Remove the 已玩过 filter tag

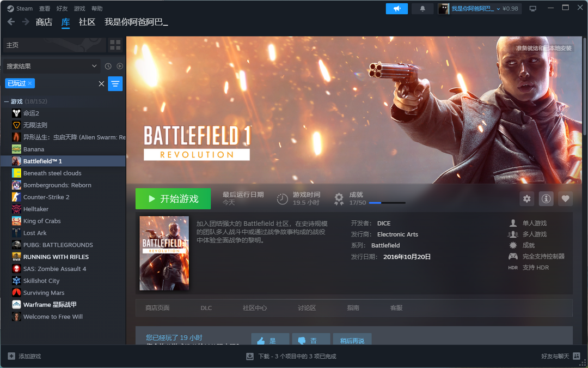pyautogui.click(x=30, y=83)
